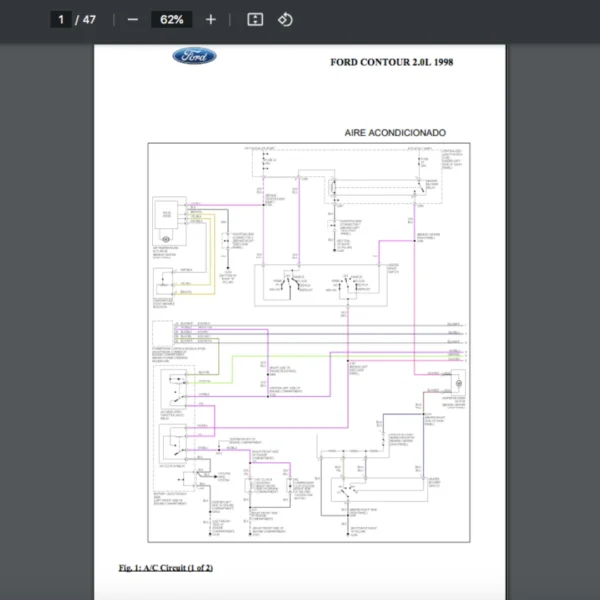
Task: Click the total page count 47
Action: click(89, 19)
